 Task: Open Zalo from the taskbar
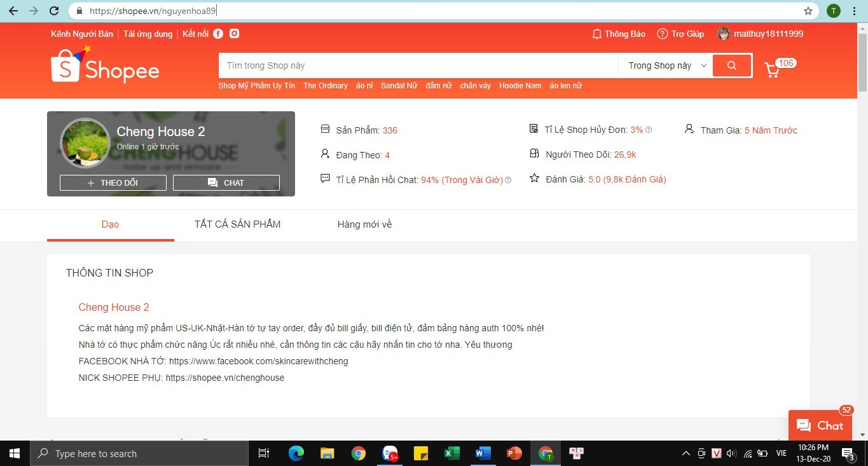390,453
